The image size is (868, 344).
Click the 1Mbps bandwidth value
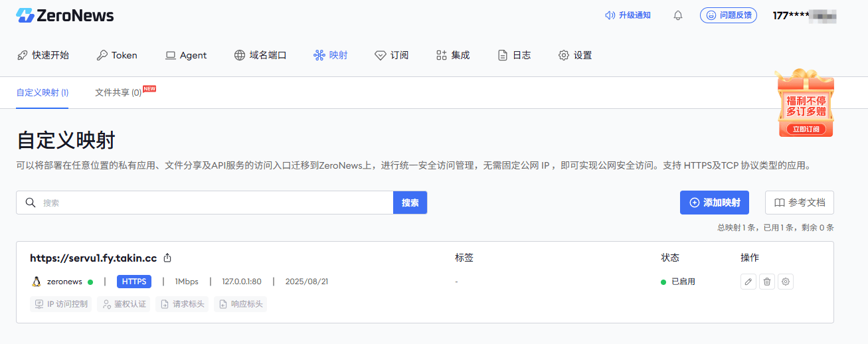(x=187, y=282)
